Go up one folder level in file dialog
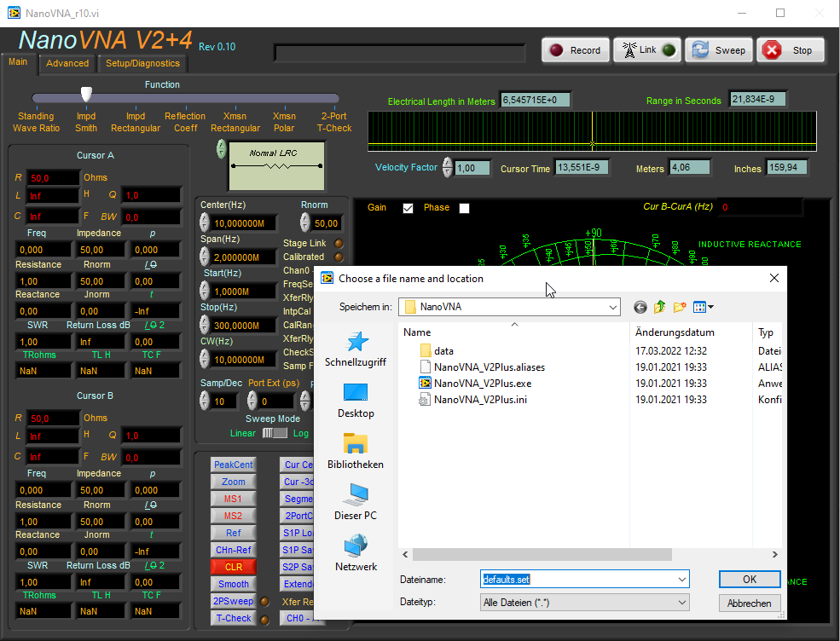Screen dimensions: 840x641 pyautogui.click(x=659, y=308)
